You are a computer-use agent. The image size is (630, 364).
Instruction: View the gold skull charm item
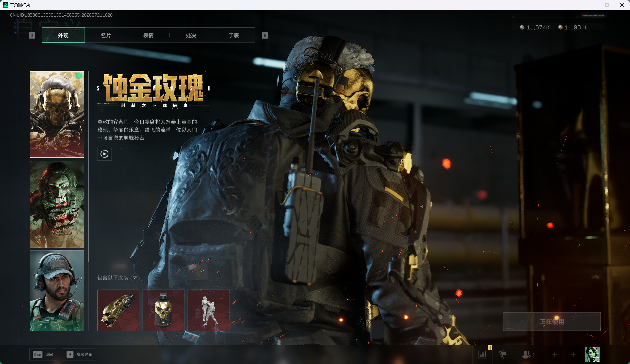tap(163, 310)
